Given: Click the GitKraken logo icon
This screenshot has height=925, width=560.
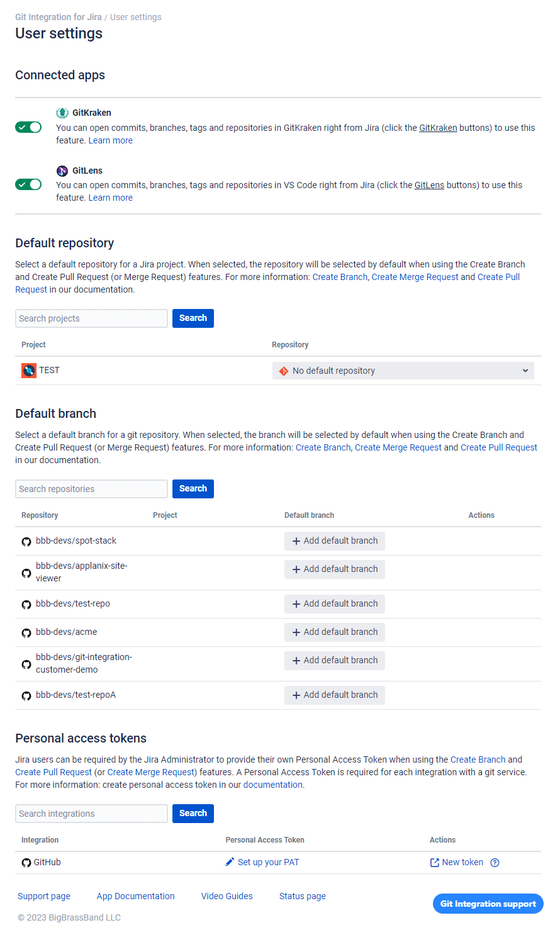Looking at the screenshot, I should tap(62, 113).
